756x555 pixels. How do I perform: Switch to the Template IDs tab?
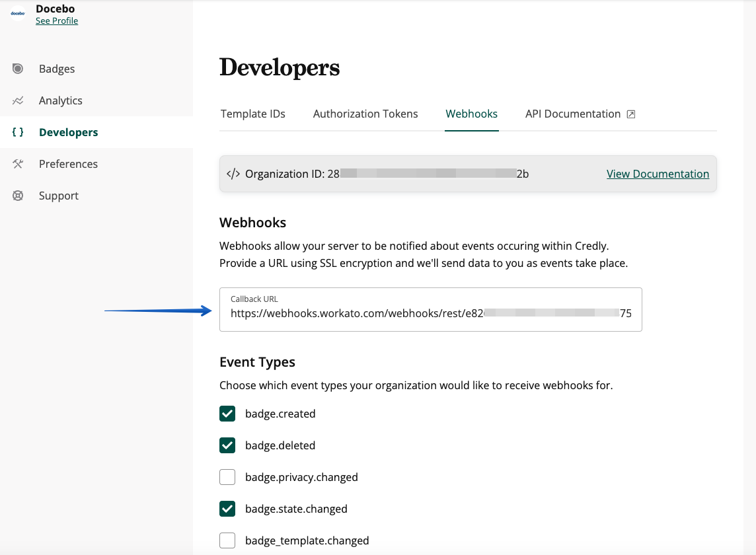(x=253, y=114)
